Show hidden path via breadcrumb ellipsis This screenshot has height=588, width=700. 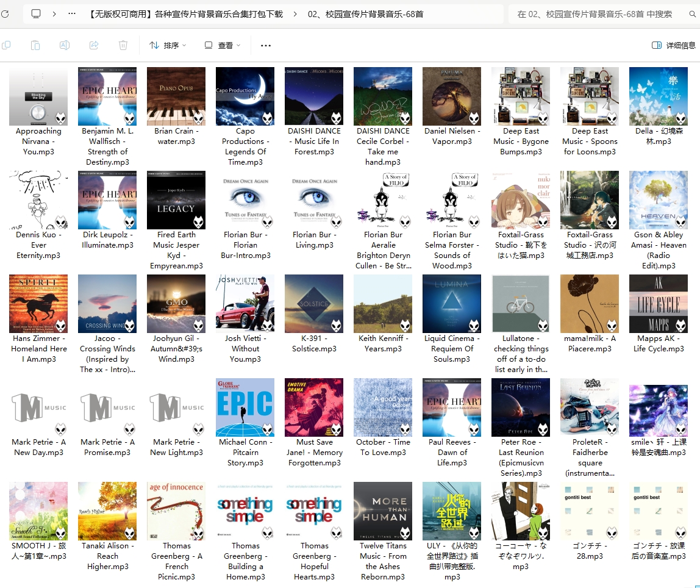[x=73, y=13]
